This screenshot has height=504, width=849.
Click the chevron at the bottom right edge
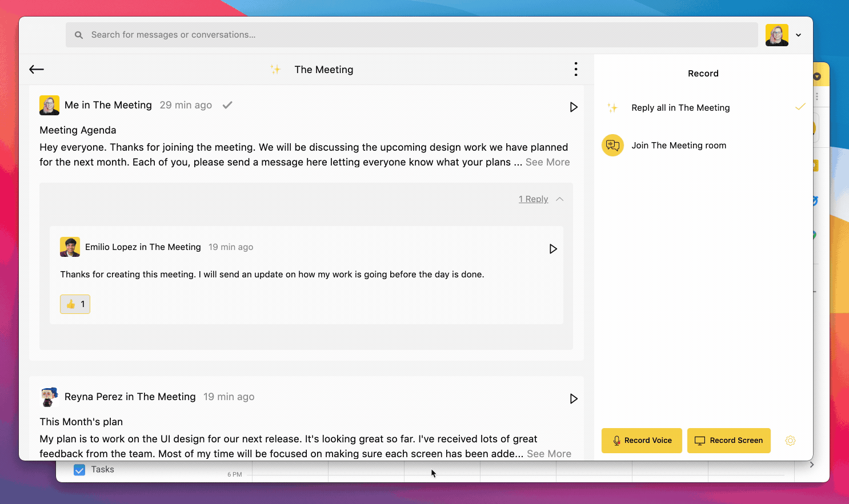click(x=812, y=464)
